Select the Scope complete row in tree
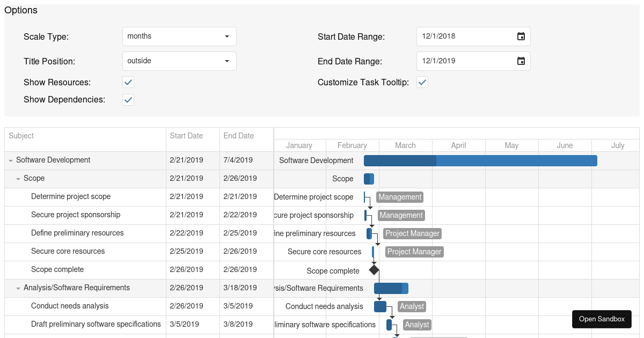This screenshot has height=338, width=644. (x=139, y=270)
